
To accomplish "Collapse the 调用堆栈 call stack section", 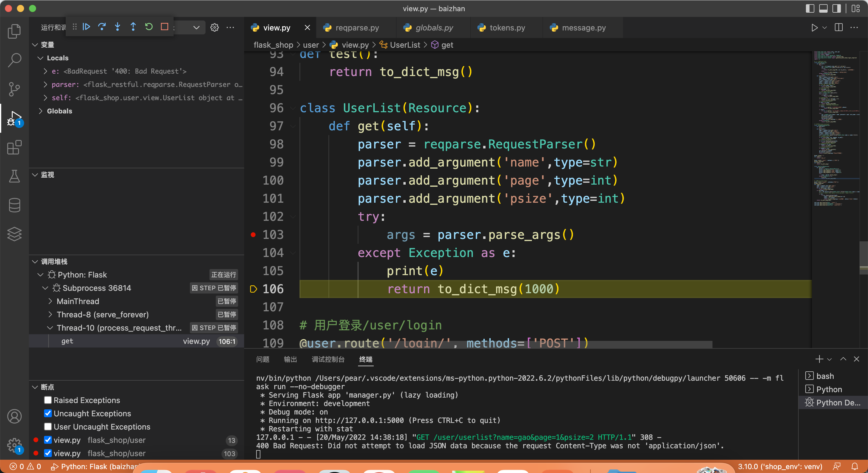I will tap(35, 262).
